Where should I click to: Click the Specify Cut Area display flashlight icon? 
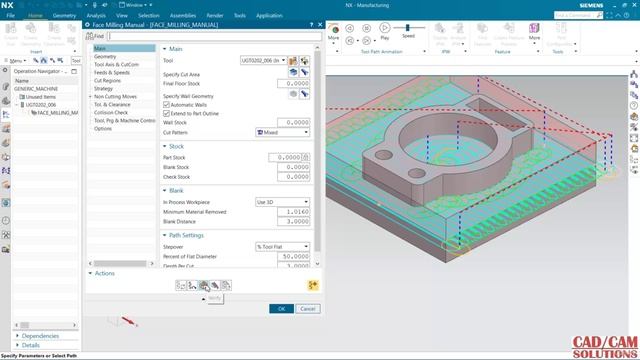coord(304,72)
